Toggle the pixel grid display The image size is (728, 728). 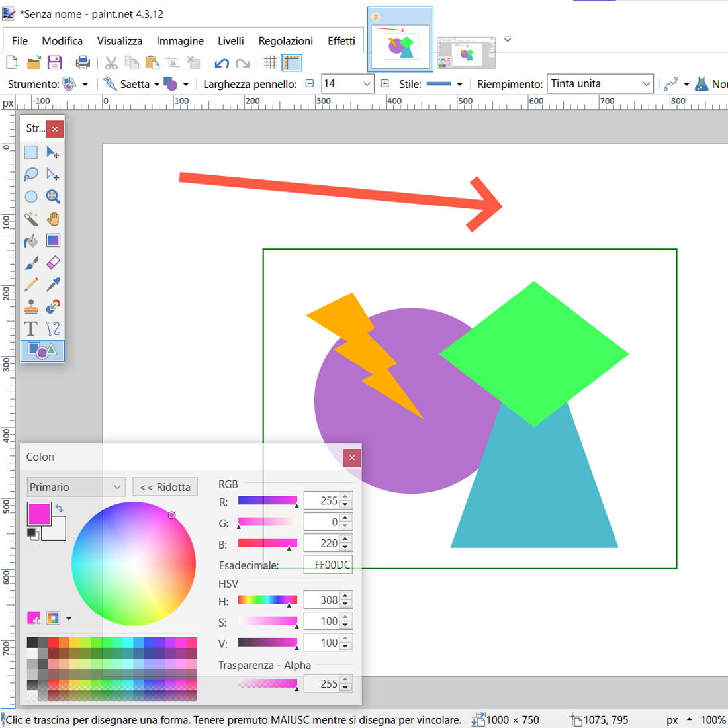point(270,63)
